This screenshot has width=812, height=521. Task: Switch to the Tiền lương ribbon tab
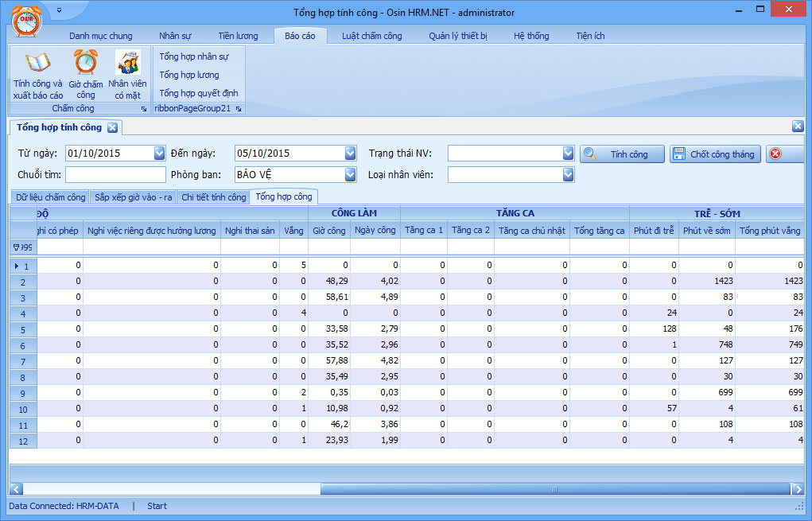point(236,36)
